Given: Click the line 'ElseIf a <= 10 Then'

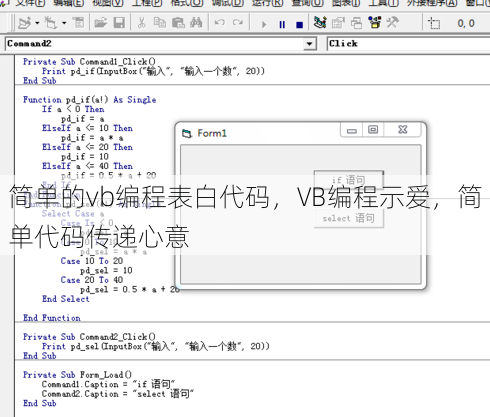Looking at the screenshot, I should [87, 128].
